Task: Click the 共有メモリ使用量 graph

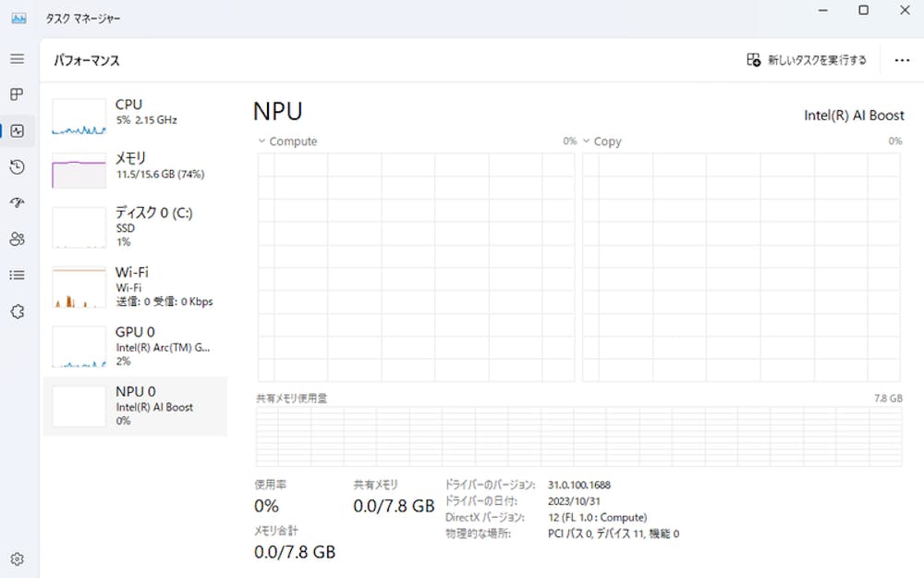Action: 578,437
